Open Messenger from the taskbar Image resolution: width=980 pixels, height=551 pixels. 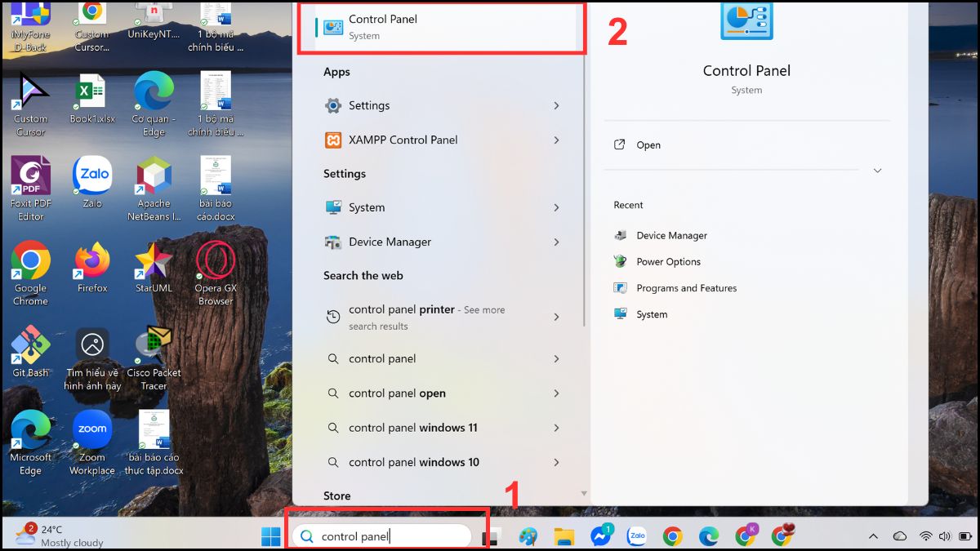[602, 535]
